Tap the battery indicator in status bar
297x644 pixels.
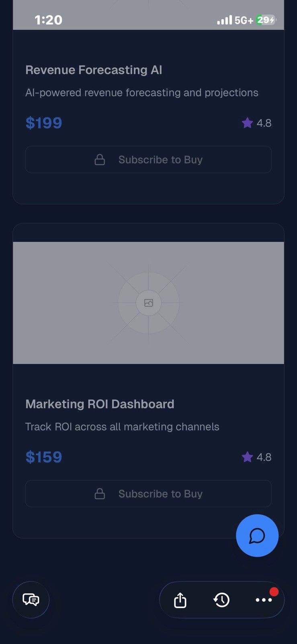click(266, 20)
